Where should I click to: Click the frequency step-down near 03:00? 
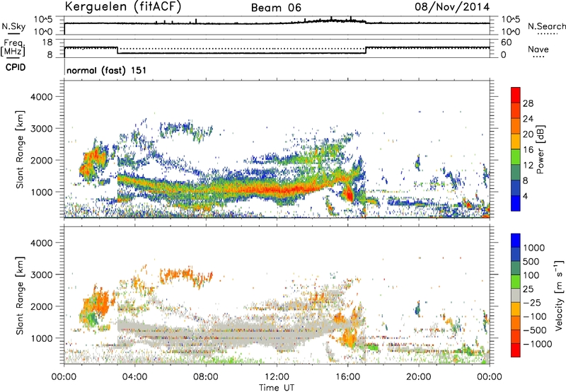117,50
